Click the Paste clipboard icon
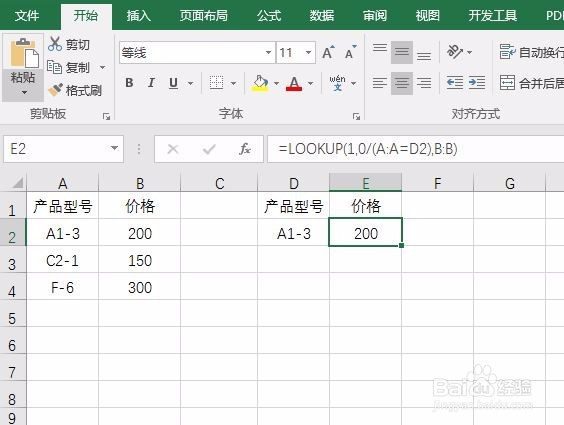This screenshot has width=564, height=425. (x=23, y=52)
